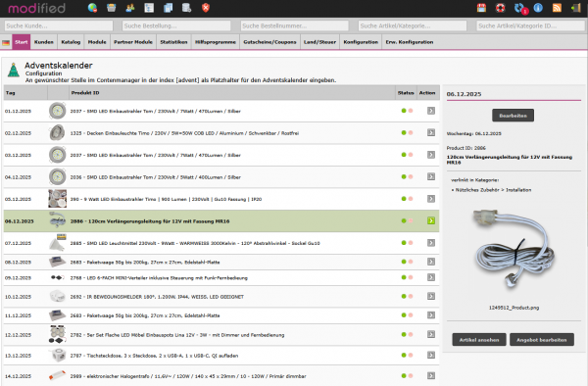Screen dimensions: 588x386
Task: Deactivate 11.12.2025 entry with red status dot
Action: [x=411, y=315]
